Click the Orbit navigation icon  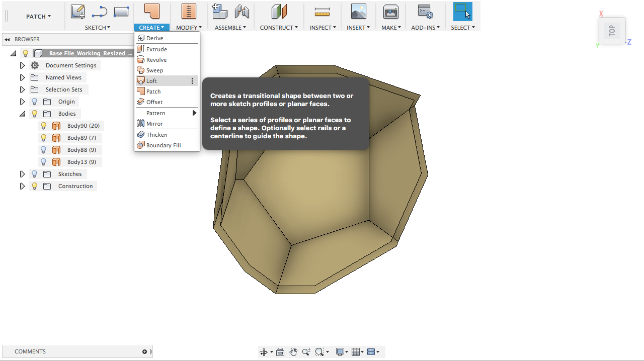[x=264, y=352]
